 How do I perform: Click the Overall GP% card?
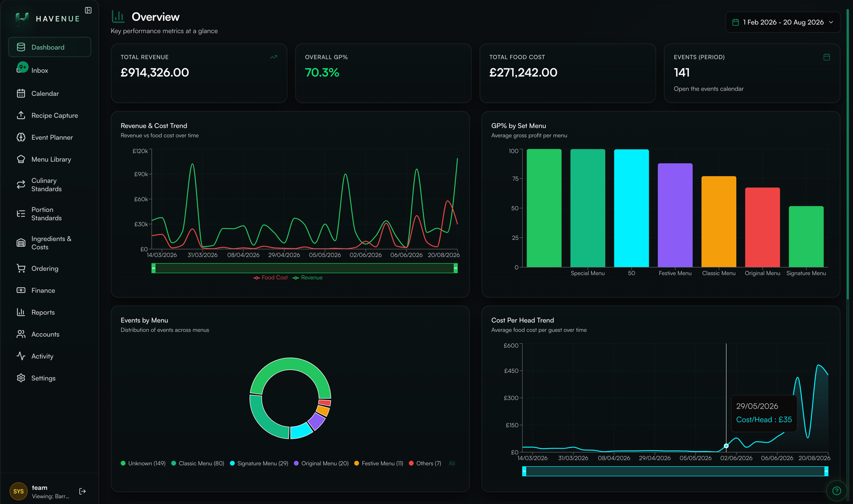[383, 73]
